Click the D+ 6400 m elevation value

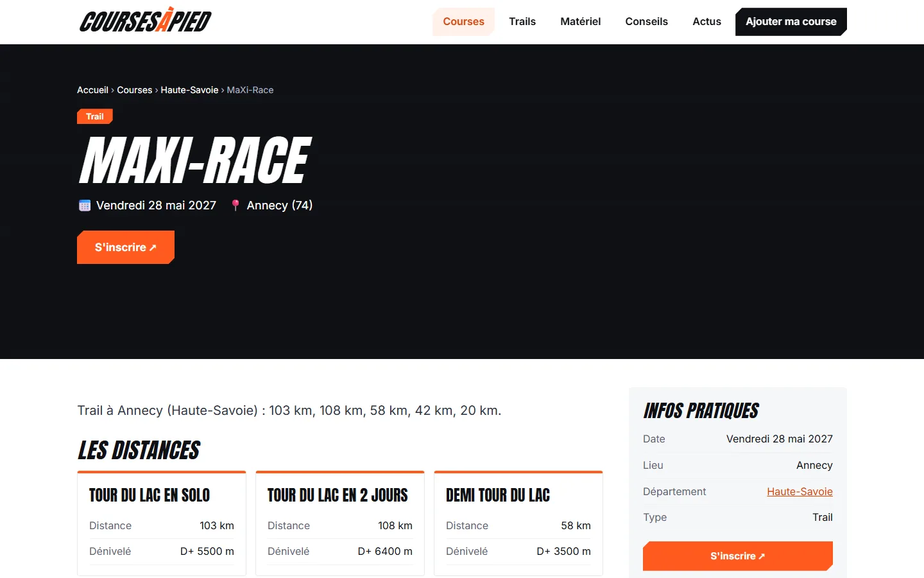[x=385, y=551]
